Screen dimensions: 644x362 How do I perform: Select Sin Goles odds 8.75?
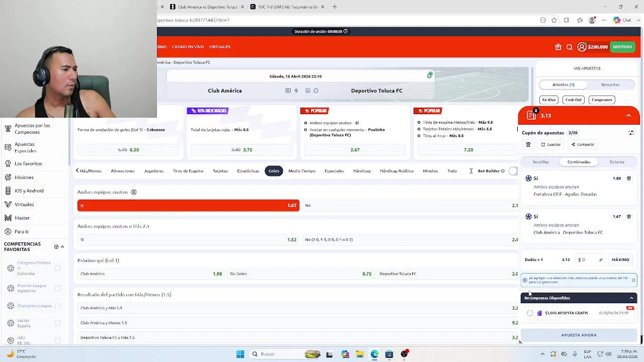[300, 274]
